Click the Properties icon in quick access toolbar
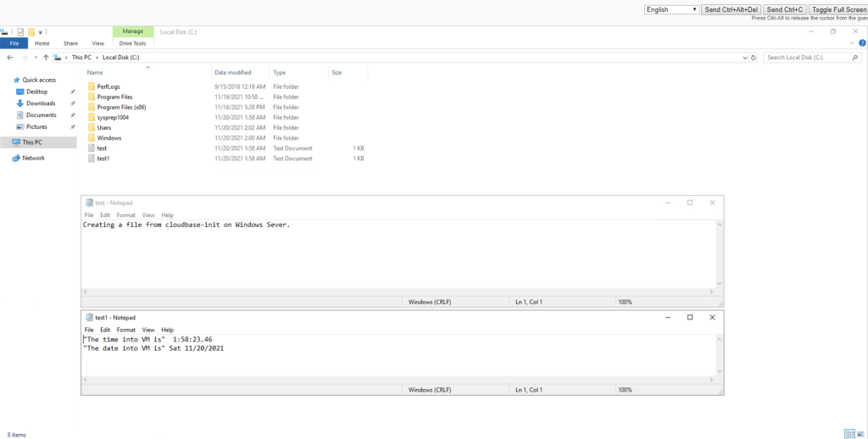This screenshot has height=439, width=868. 21,32
